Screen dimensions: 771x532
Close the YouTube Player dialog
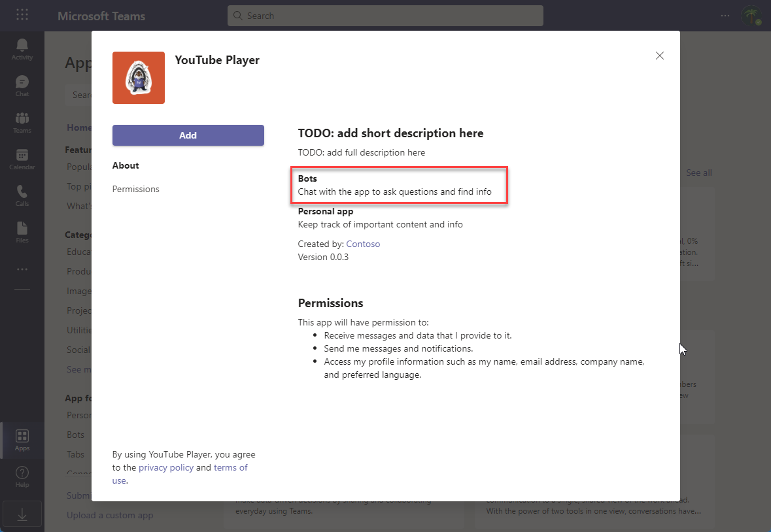click(660, 56)
